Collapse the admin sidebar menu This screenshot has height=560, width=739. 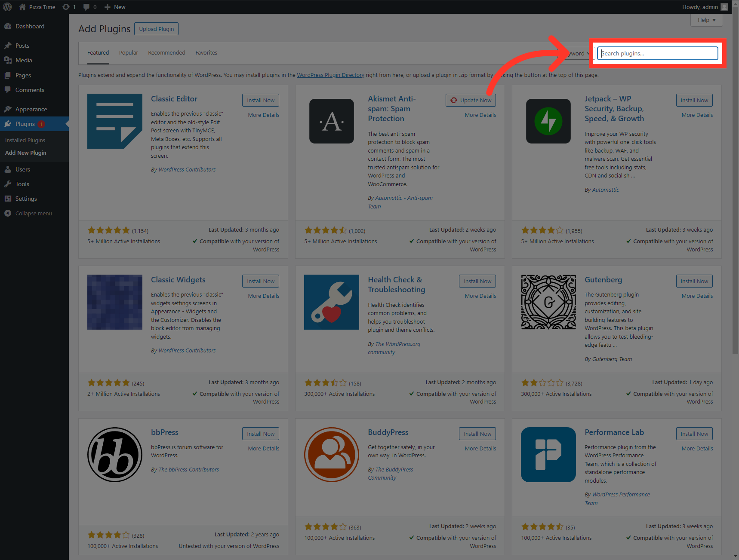tap(33, 213)
